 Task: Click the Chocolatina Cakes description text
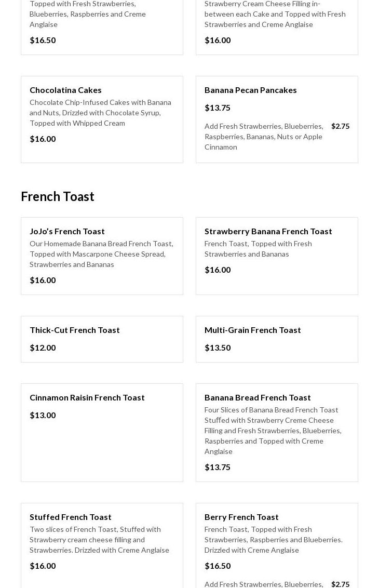[x=100, y=113]
